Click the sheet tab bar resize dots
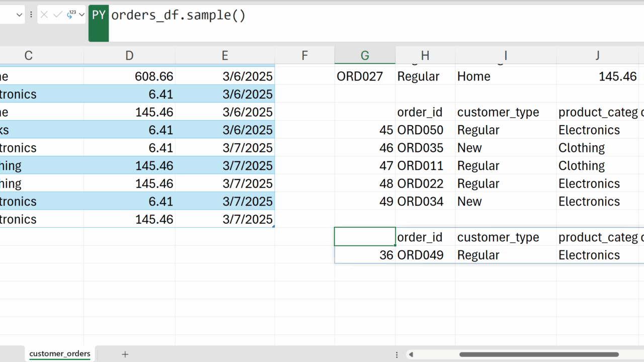 [397, 354]
